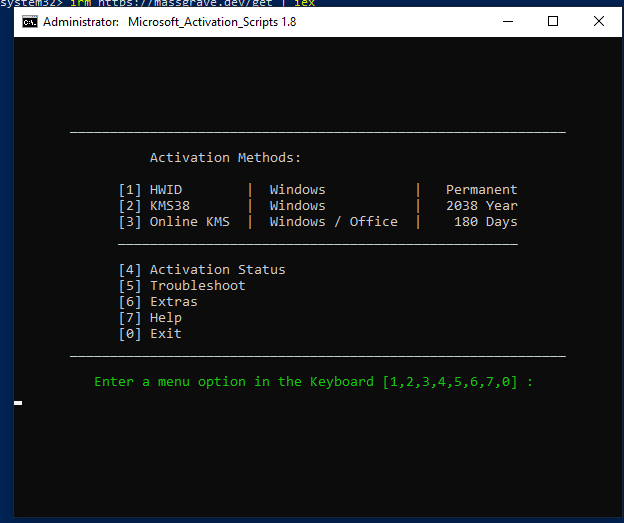
Task: Click 'Windows' in the HWID row
Action: point(297,190)
